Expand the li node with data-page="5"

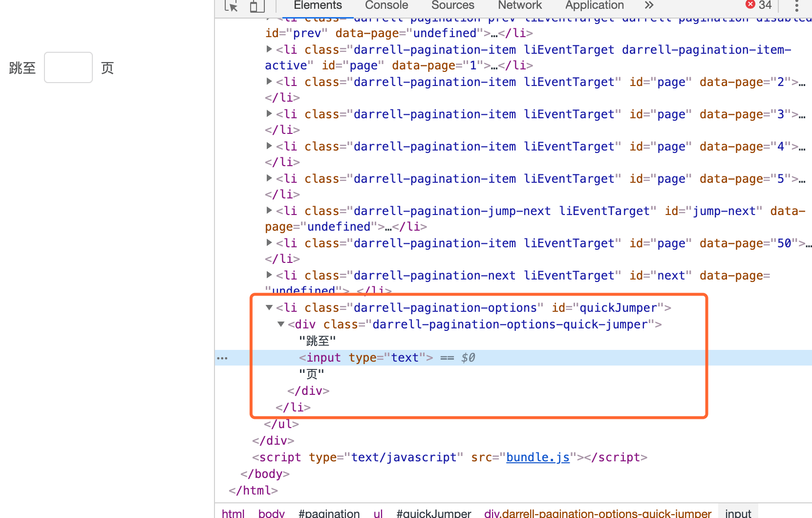click(269, 178)
